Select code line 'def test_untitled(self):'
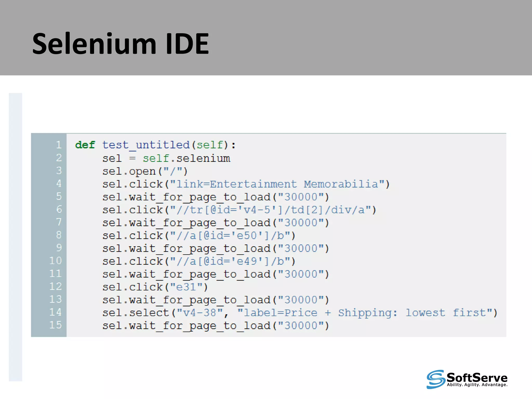Image resolution: width=532 pixels, height=399 pixels. point(156,145)
